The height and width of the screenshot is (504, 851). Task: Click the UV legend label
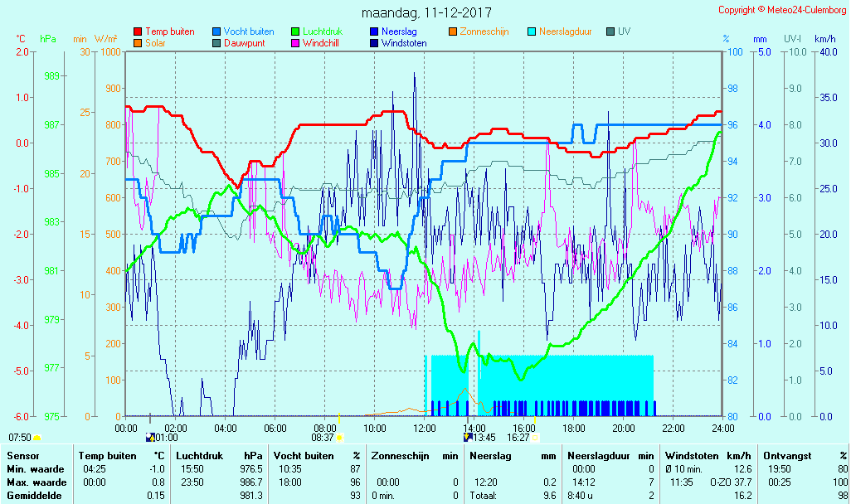pos(625,31)
